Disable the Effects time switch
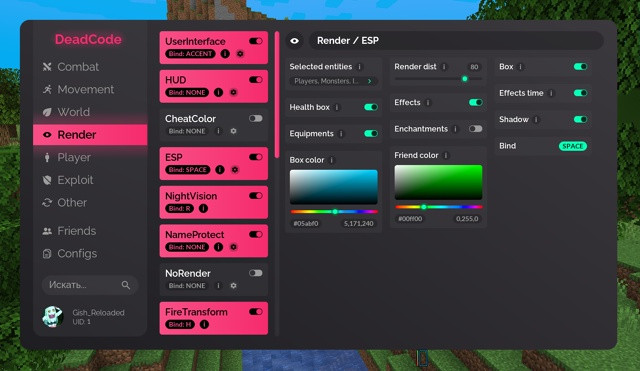Image resolution: width=640 pixels, height=371 pixels. click(x=580, y=93)
